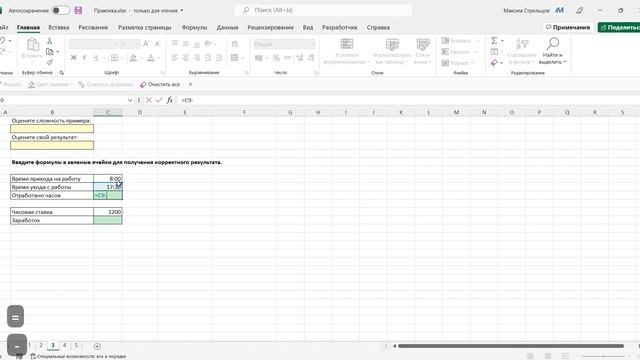The height and width of the screenshot is (360, 640).
Task: Click the Wrap Text icon
Action: [235, 44]
